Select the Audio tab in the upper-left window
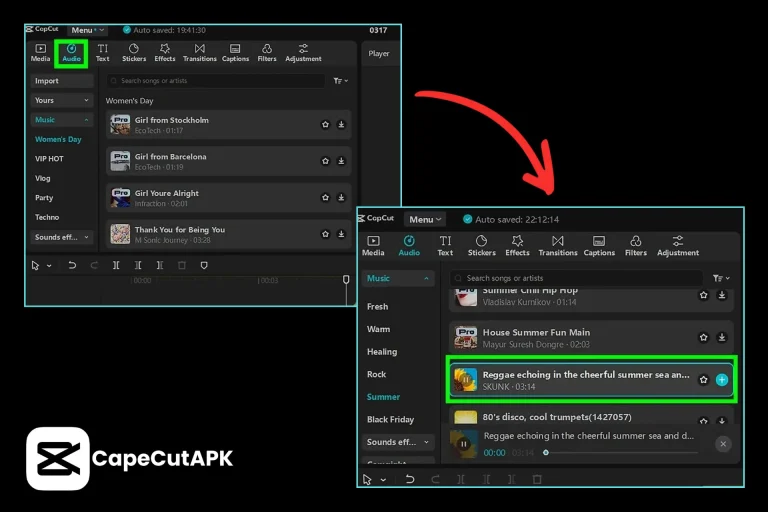Image resolution: width=768 pixels, height=512 pixels. 72,52
